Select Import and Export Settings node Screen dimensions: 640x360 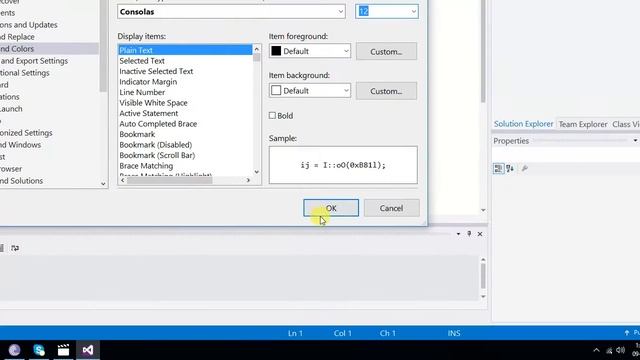34,61
